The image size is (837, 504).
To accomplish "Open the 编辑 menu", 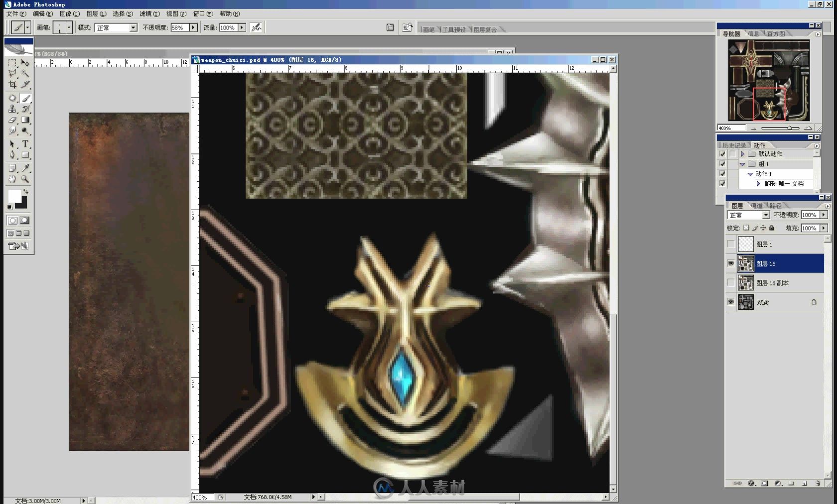I will [x=43, y=13].
